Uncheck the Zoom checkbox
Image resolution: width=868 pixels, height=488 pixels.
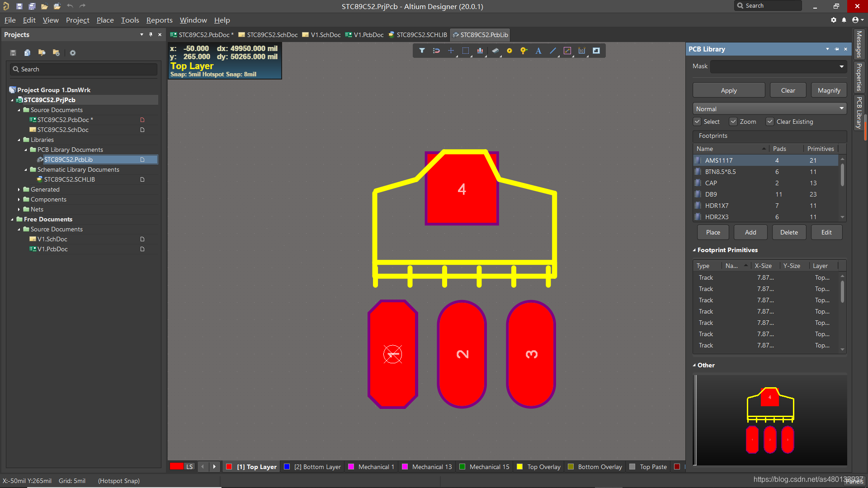click(x=734, y=122)
